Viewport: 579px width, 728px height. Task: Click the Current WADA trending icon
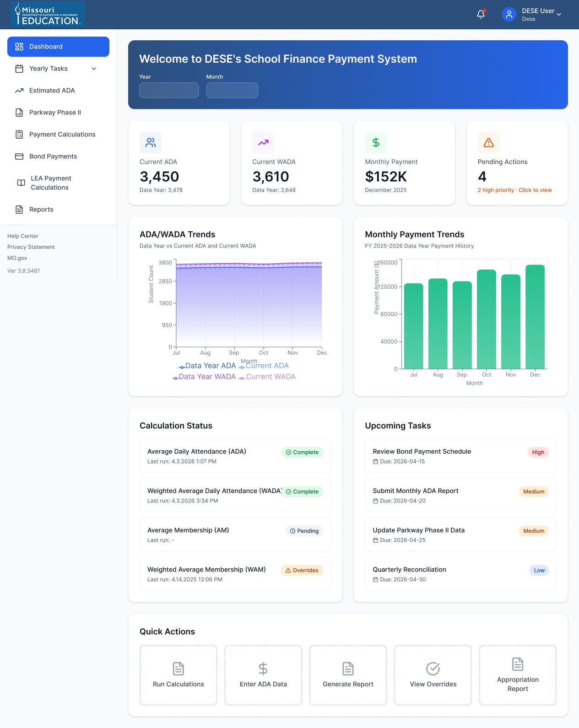click(263, 143)
